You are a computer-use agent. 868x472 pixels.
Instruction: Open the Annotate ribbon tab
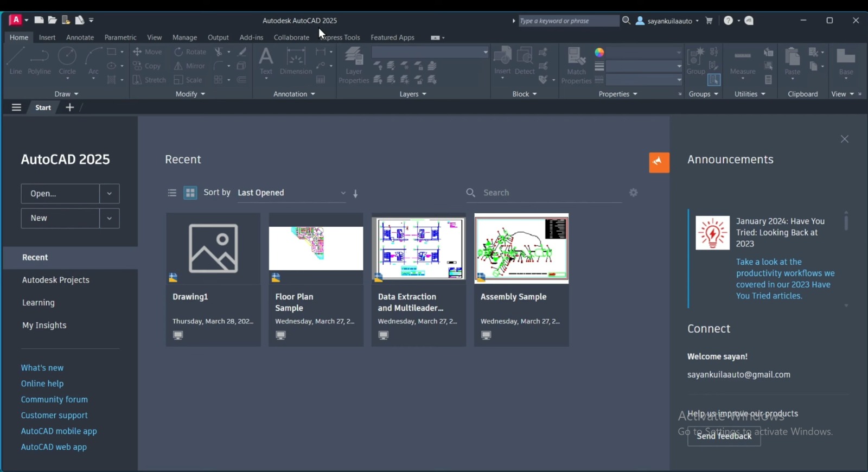pos(80,37)
